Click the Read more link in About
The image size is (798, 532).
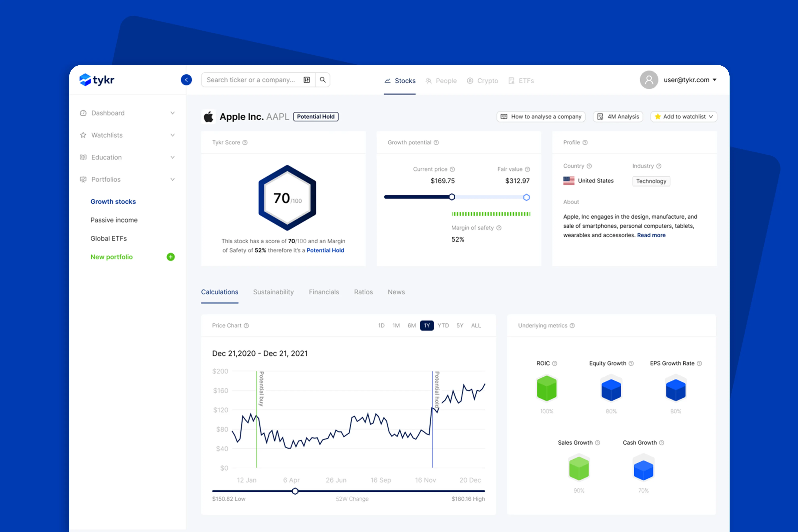pos(651,235)
